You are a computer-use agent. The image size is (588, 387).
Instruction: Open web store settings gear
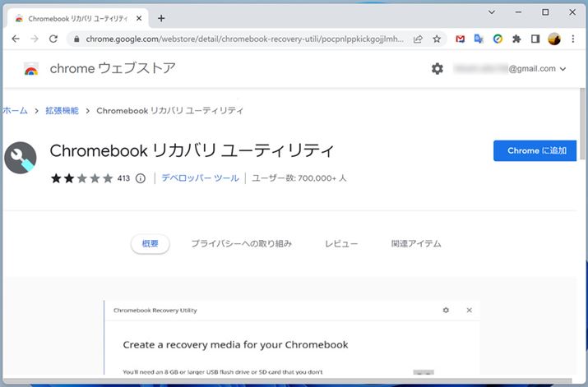[x=438, y=69]
